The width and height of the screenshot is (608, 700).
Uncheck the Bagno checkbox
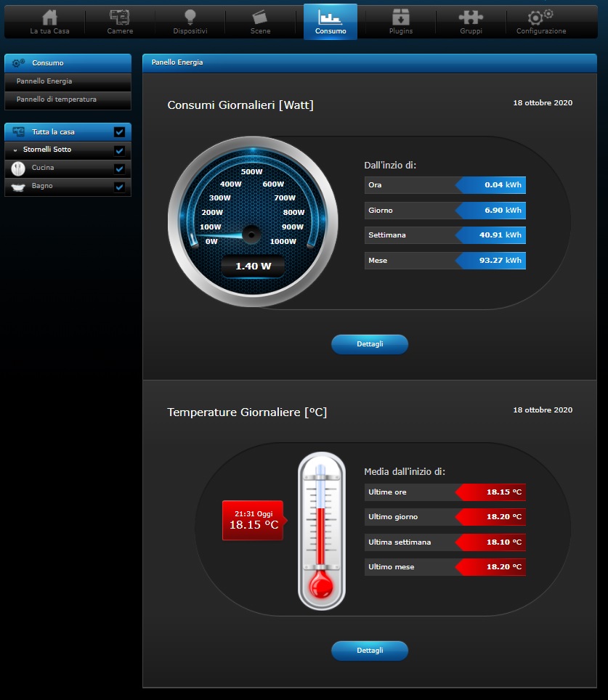click(119, 187)
